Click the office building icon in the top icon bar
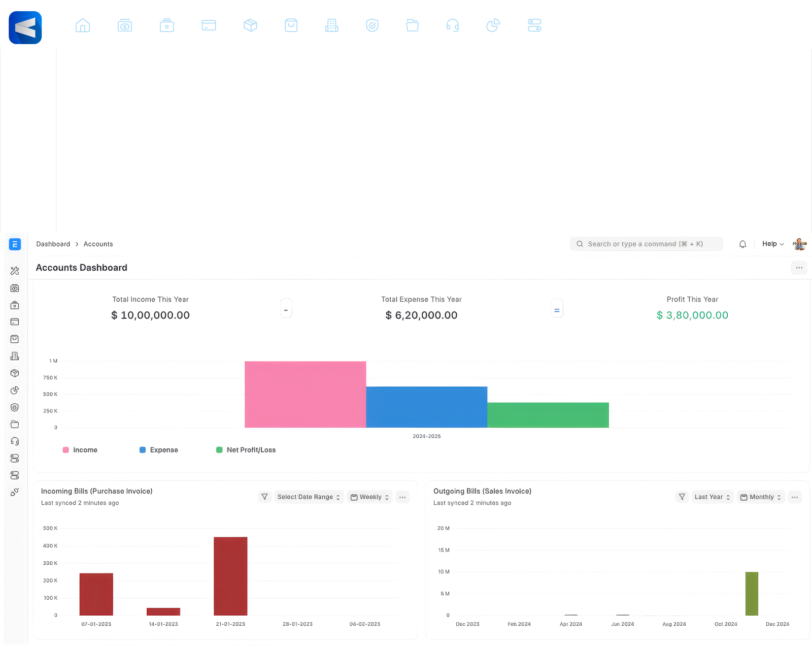The height and width of the screenshot is (646, 812). [332, 25]
